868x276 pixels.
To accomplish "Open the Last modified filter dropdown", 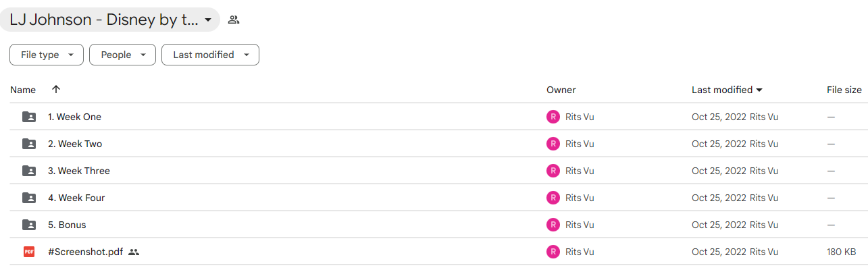I will tap(210, 55).
